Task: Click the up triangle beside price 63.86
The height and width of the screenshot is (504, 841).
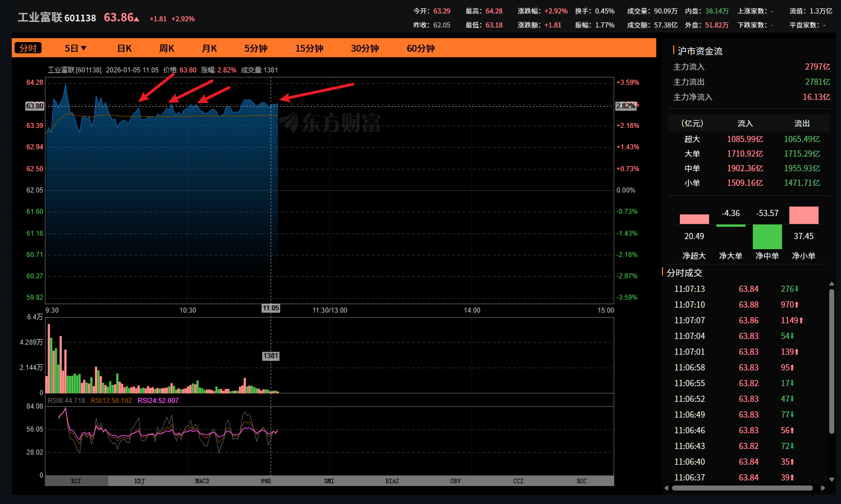Action: [136, 19]
